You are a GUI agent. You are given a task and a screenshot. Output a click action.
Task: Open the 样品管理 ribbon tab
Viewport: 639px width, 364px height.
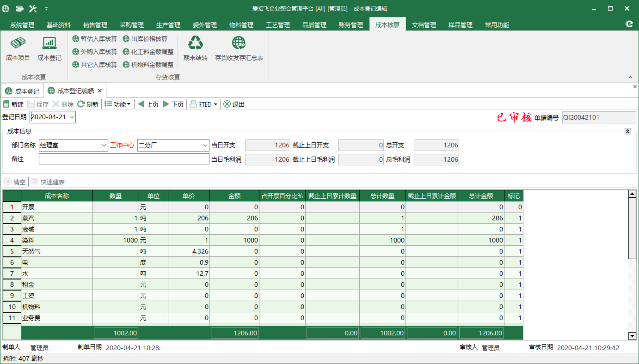(460, 25)
